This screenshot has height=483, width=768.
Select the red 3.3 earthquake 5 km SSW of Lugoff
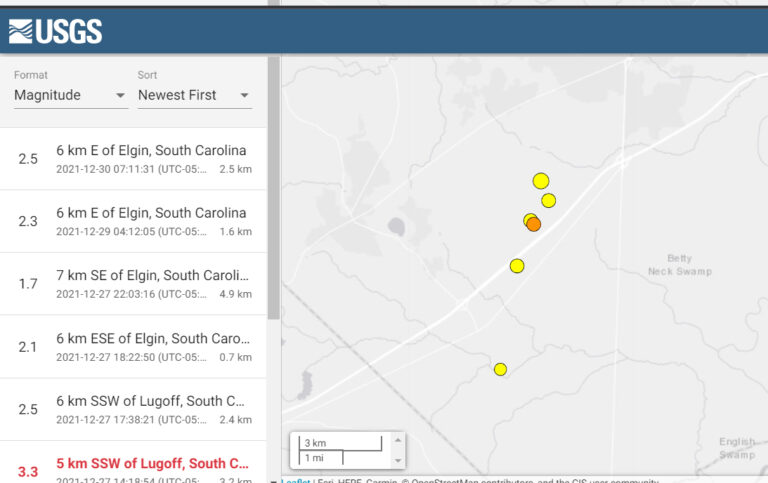[x=133, y=462]
